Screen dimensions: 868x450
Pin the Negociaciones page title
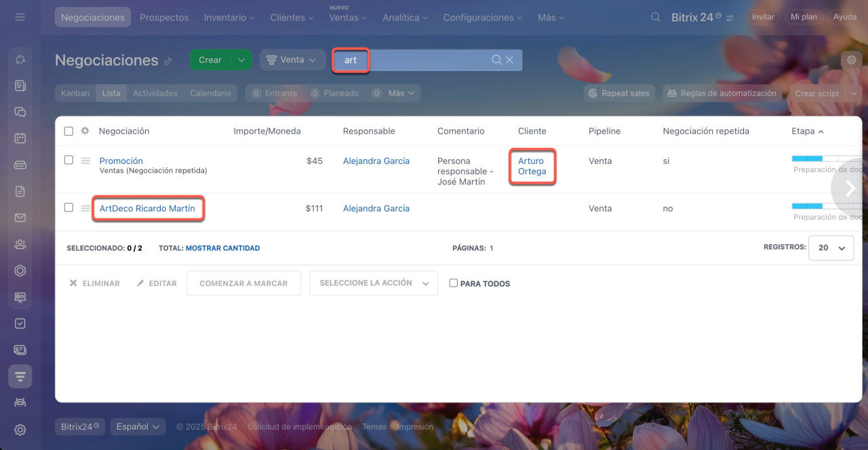pos(168,62)
